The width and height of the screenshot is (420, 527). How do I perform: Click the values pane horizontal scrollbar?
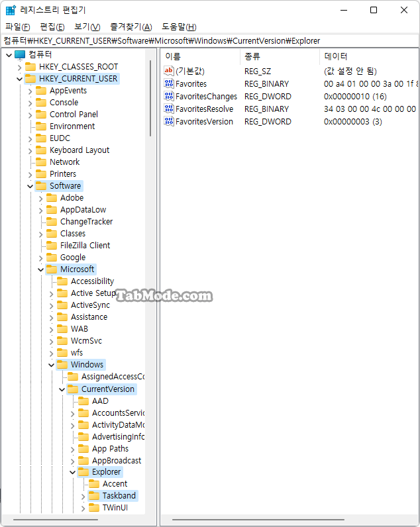click(258, 520)
